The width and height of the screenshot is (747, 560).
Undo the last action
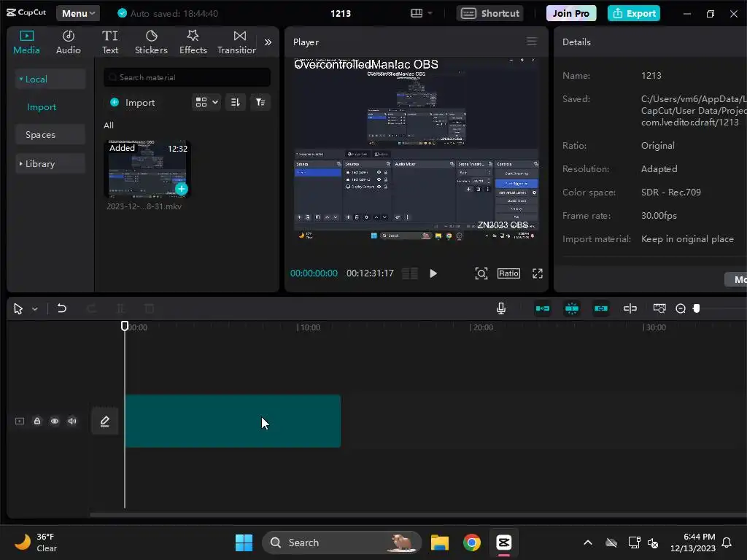pos(61,308)
